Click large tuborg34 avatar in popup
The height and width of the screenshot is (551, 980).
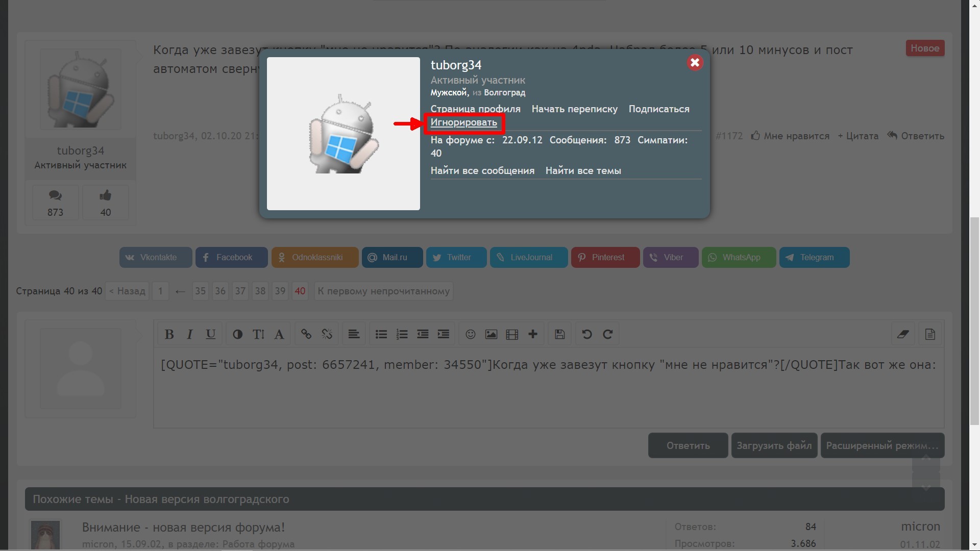pos(344,134)
